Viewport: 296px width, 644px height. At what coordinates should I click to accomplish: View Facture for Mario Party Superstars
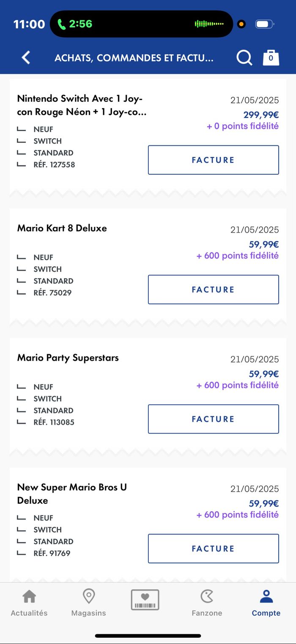(x=213, y=419)
